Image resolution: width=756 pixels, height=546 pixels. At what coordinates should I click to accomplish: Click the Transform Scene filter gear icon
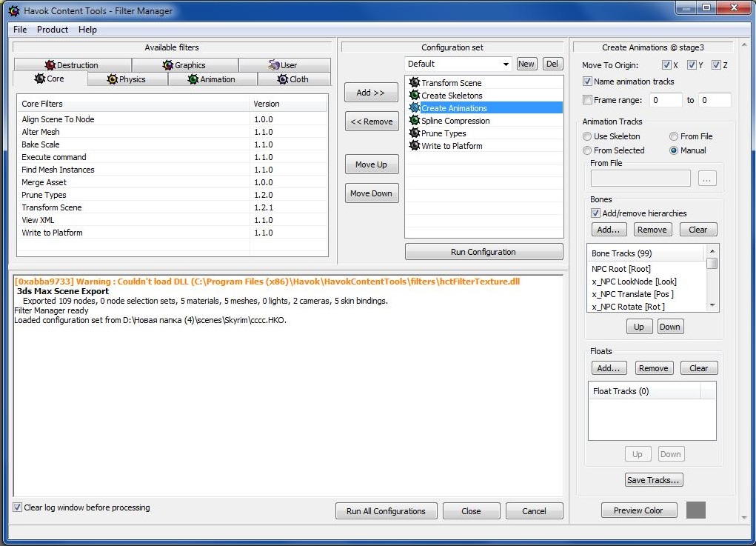(414, 82)
